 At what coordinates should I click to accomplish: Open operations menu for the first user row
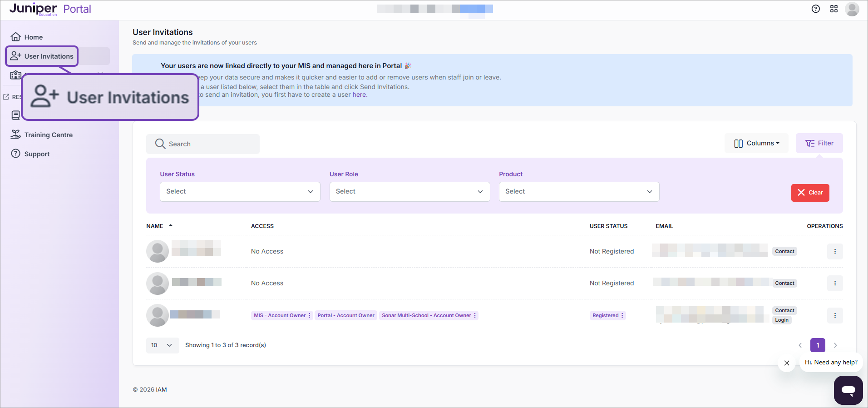(x=835, y=251)
